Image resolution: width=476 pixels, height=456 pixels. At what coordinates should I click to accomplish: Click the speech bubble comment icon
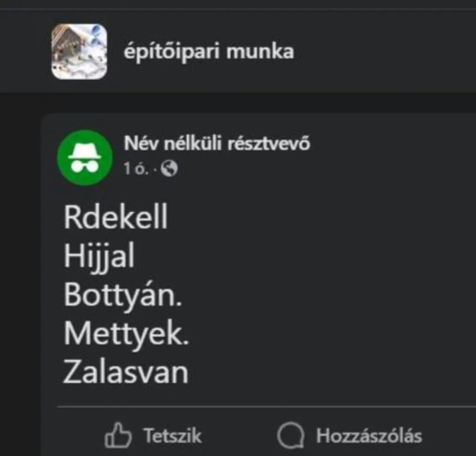[290, 435]
